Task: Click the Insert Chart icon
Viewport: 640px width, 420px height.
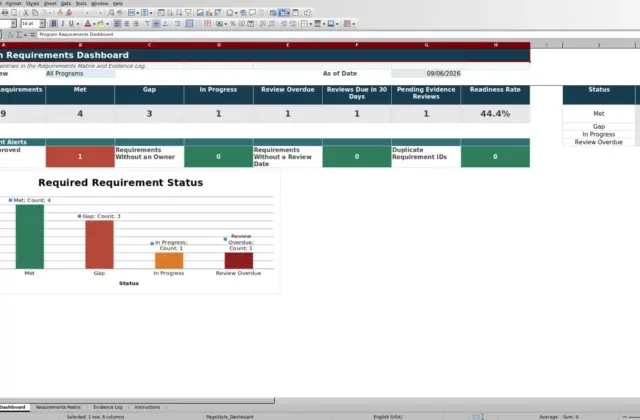Action: click(209, 13)
